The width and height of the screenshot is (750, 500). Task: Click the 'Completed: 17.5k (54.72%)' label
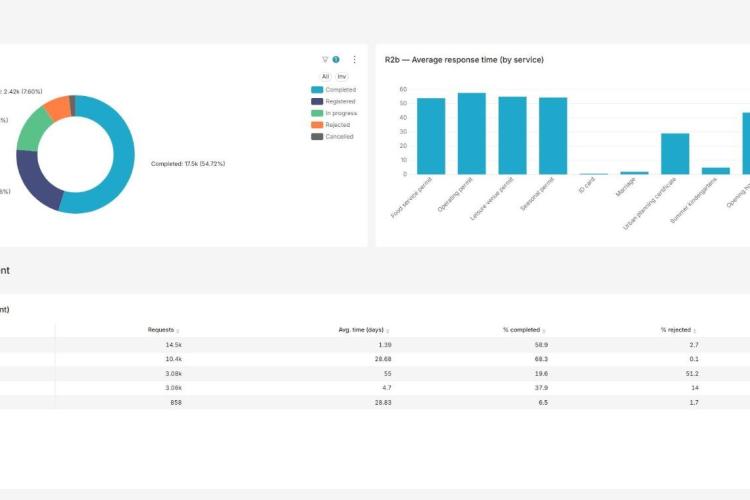point(188,164)
